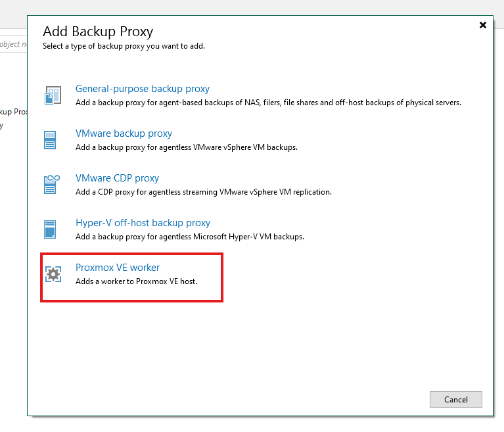Select the Proxmox VE worker link
This screenshot has width=504, height=432.
pyautogui.click(x=118, y=268)
